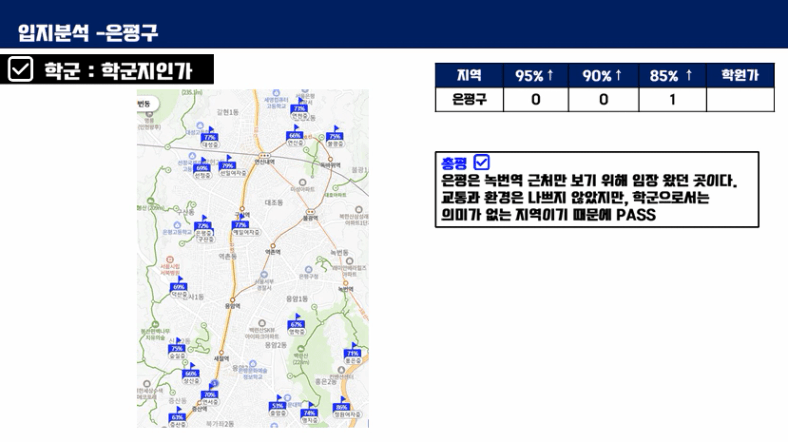Click the 세명컴퓨터고등학교 school icon
This screenshot has width=788, height=442.
276,93
